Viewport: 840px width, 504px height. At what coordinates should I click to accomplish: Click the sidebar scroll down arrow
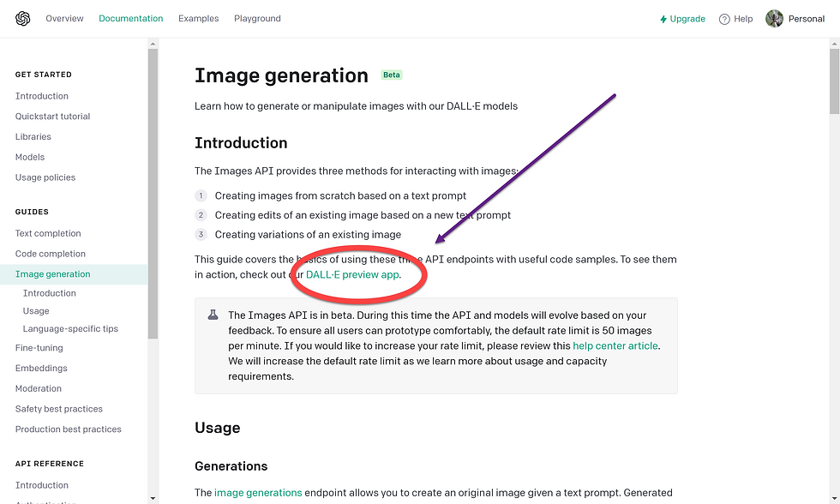click(x=153, y=498)
